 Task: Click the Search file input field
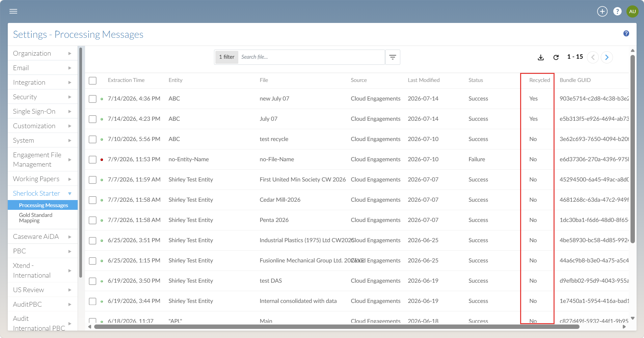pos(311,57)
